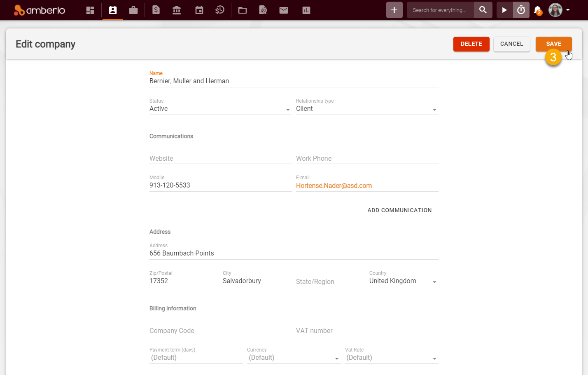Open the document templates icon
The image size is (588, 375).
point(263,10)
